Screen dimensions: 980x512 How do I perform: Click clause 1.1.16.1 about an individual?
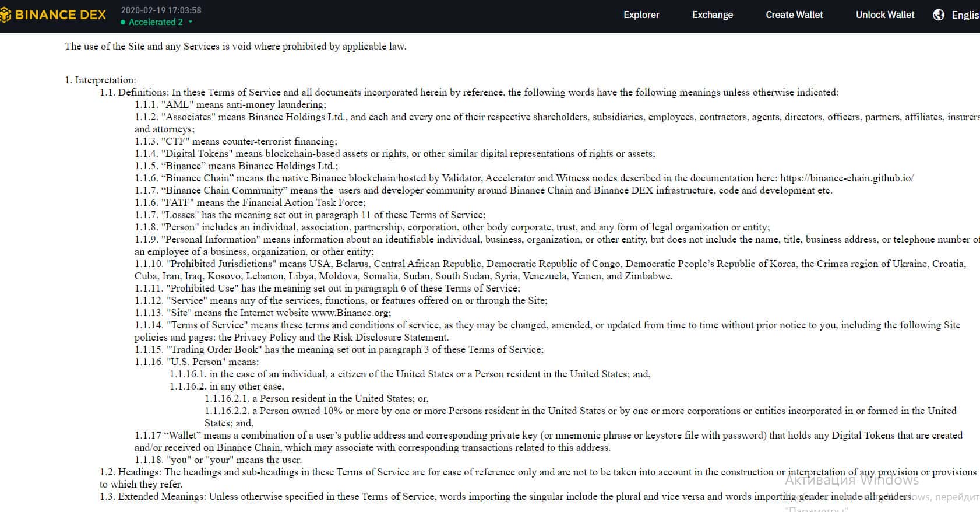pyautogui.click(x=410, y=374)
